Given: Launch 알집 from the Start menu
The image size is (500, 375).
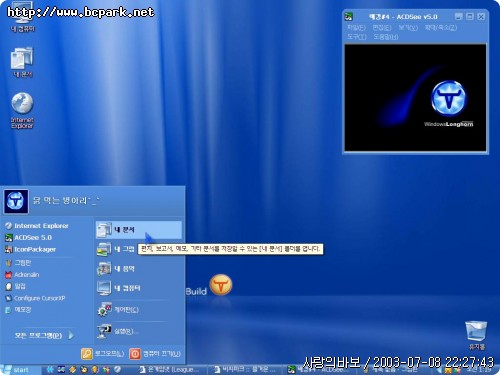Looking at the screenshot, I should point(16,286).
